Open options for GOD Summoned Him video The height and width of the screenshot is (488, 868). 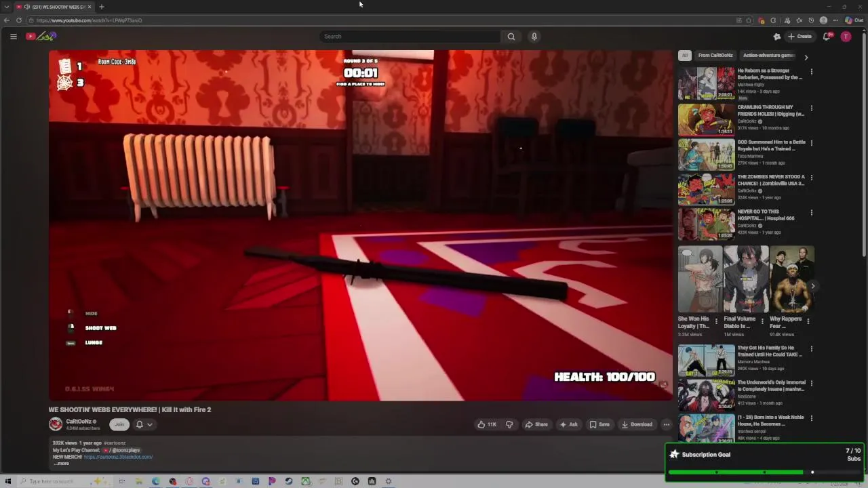point(811,143)
